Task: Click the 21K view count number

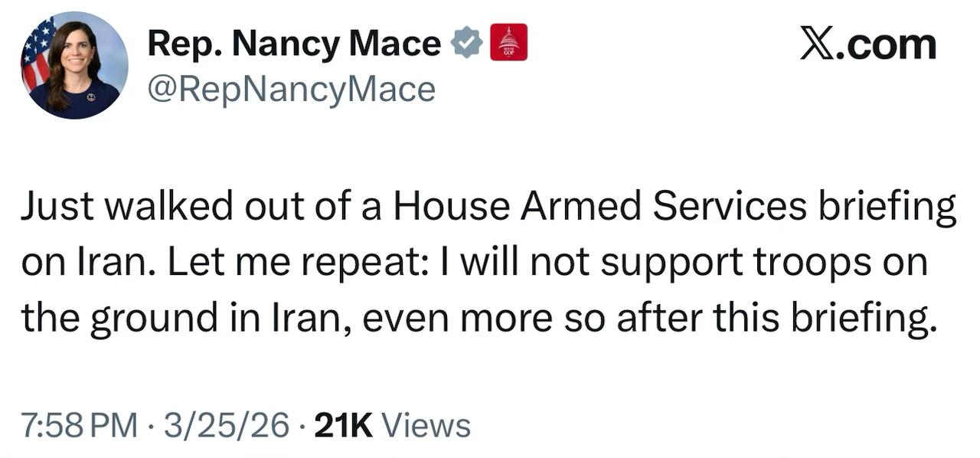Action: 344,425
